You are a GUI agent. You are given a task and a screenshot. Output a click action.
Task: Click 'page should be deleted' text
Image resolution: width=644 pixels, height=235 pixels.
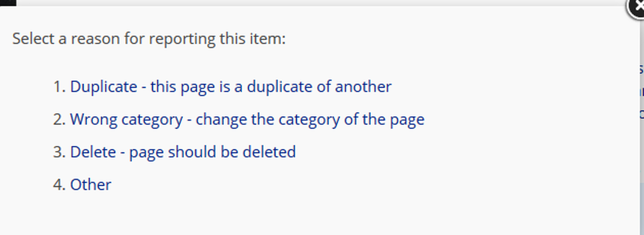pyautogui.click(x=213, y=152)
